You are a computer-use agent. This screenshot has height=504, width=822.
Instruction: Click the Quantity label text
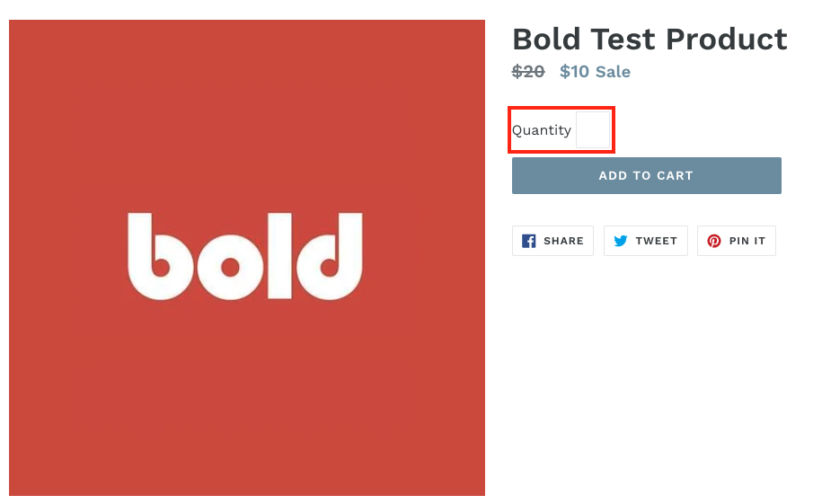(542, 130)
